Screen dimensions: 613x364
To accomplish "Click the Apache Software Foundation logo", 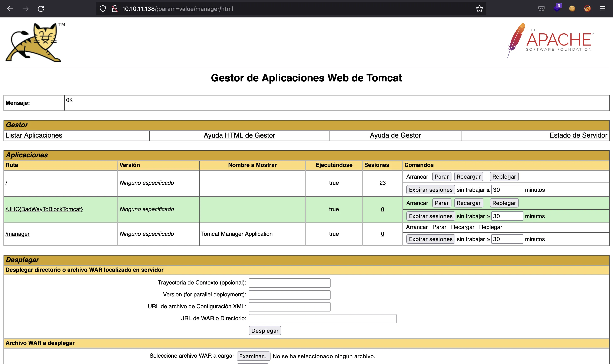I will (551, 40).
